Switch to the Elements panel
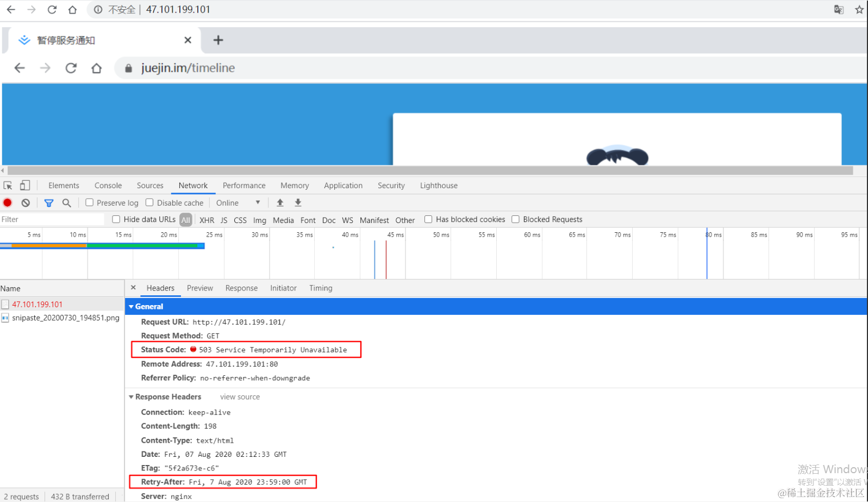Viewport: 868px width, 502px height. [x=64, y=185]
